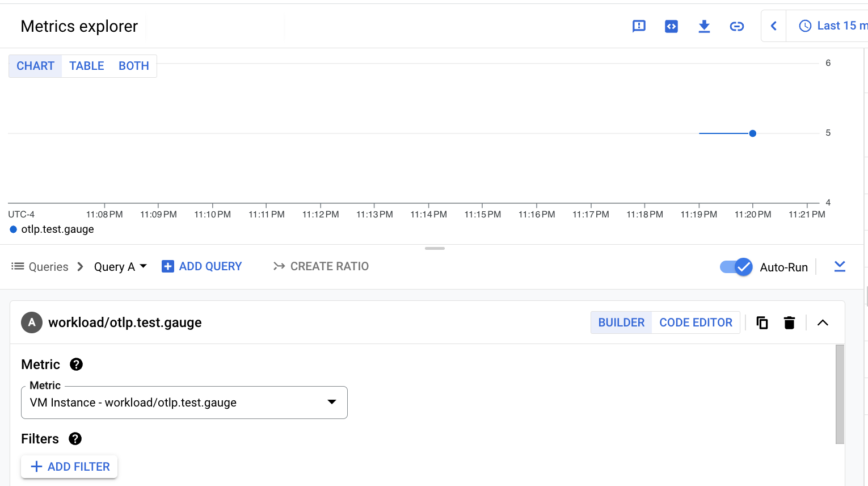Download the chart data

(704, 26)
